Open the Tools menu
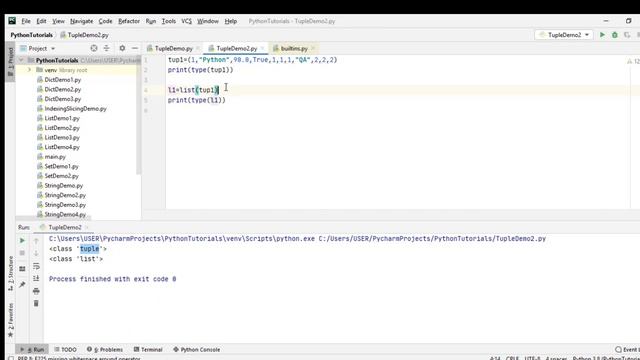Screen dimensions: 640x360 169,21
